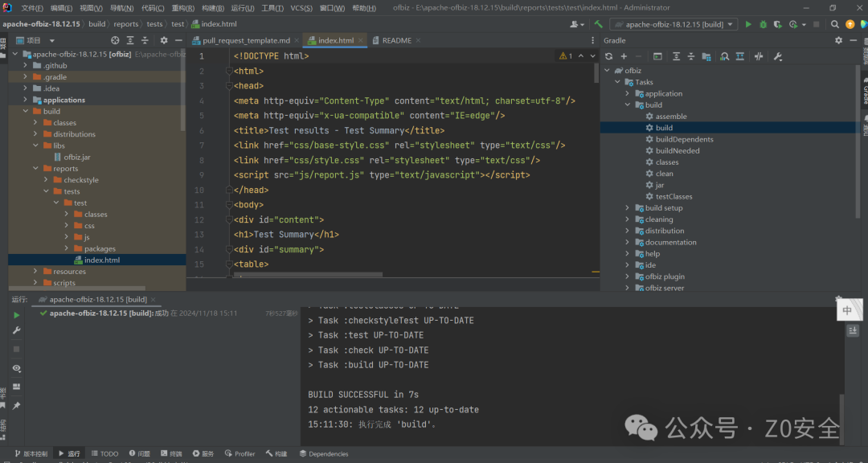Select buildDependents Gradle task
Screen dimensions: 868x463
point(684,139)
